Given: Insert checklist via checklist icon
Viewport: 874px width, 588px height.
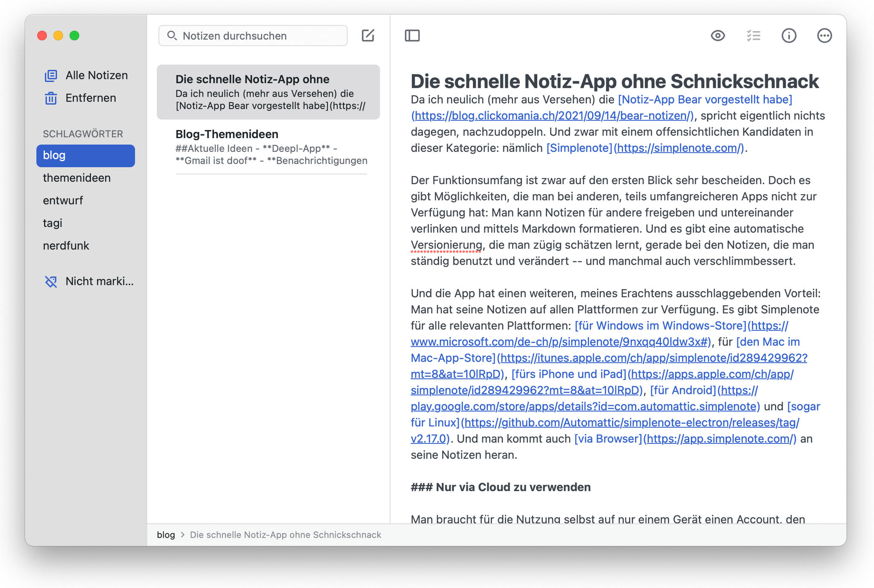Looking at the screenshot, I should tap(754, 35).
